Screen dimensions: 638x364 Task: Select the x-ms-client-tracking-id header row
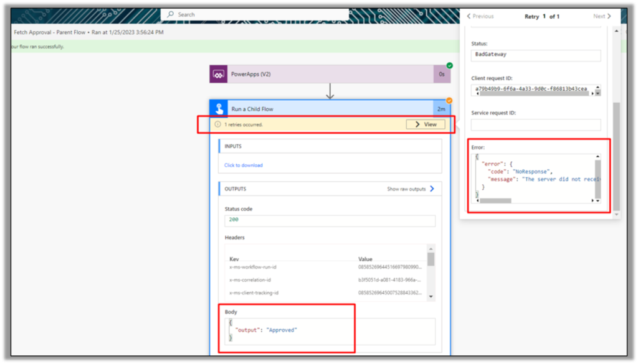pyautogui.click(x=326, y=293)
